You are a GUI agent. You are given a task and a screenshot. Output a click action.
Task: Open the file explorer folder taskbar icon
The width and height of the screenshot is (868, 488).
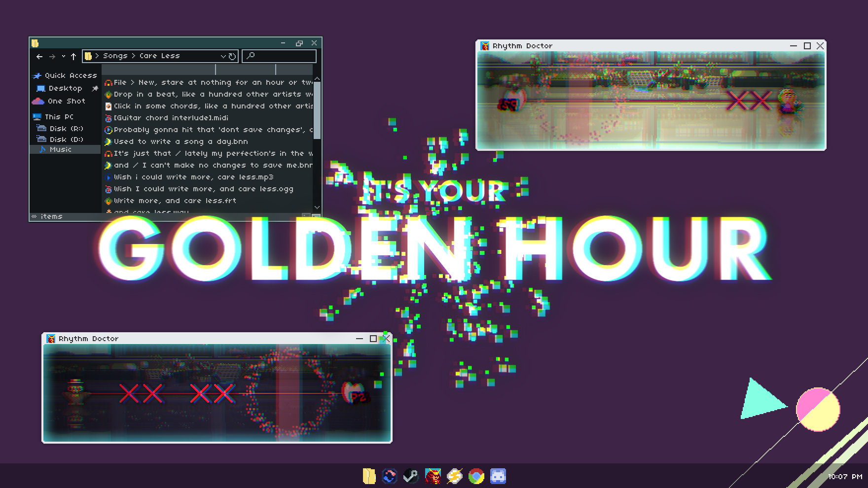click(x=369, y=476)
